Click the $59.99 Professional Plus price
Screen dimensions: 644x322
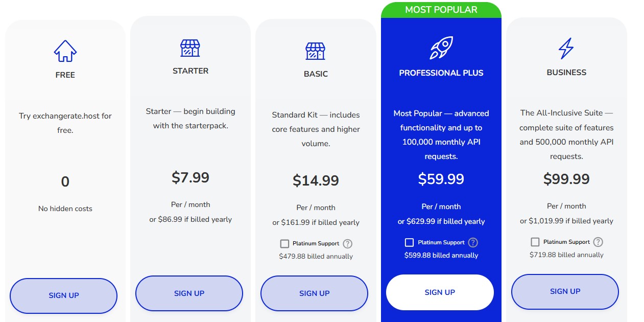441,179
